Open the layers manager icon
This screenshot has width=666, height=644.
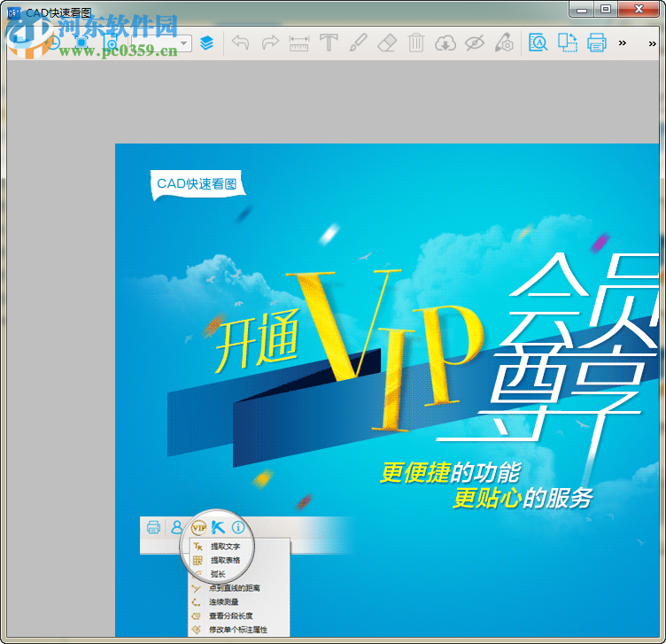tap(206, 43)
